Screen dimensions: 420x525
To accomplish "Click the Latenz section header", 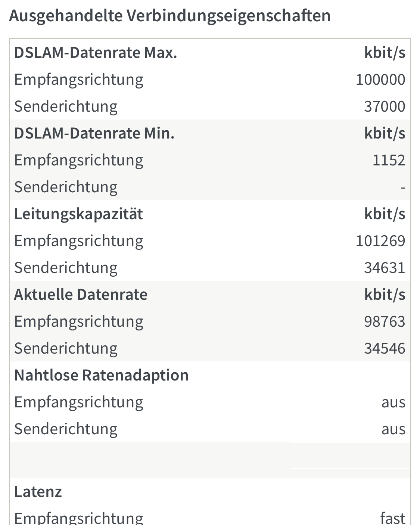I will [38, 492].
